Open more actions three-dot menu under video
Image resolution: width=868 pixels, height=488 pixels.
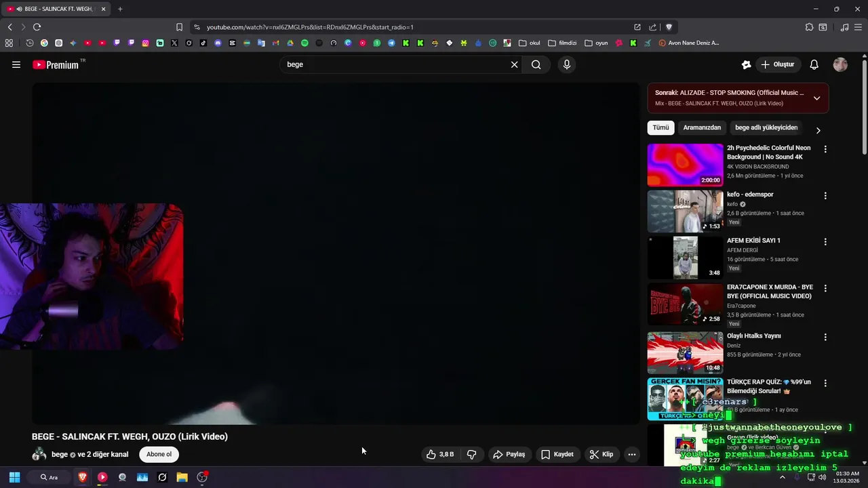pos(632,454)
